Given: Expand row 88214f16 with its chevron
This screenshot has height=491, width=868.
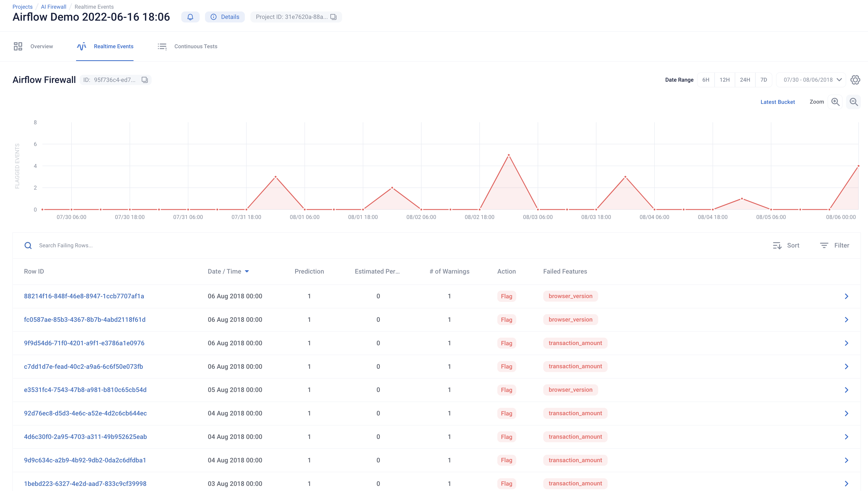Looking at the screenshot, I should [846, 296].
